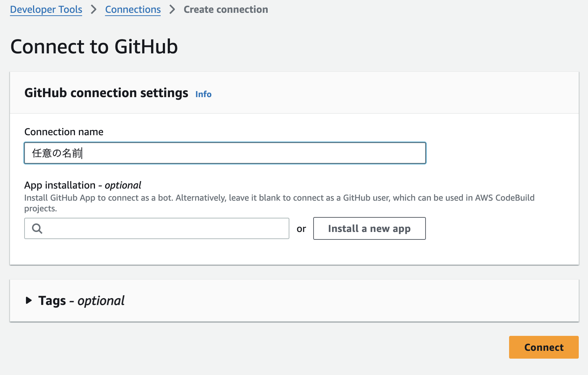Click the "App installation - optional" label

[82, 185]
